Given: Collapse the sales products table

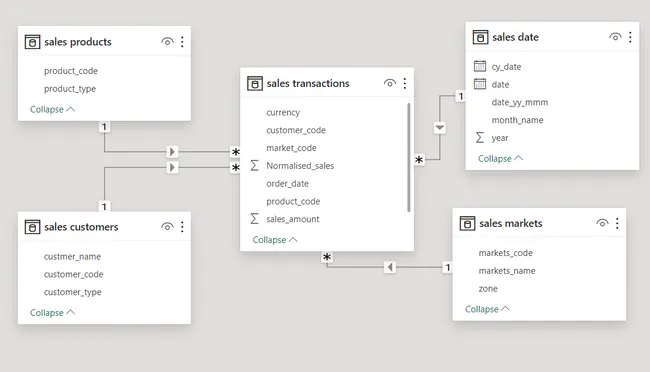Looking at the screenshot, I should (52, 109).
